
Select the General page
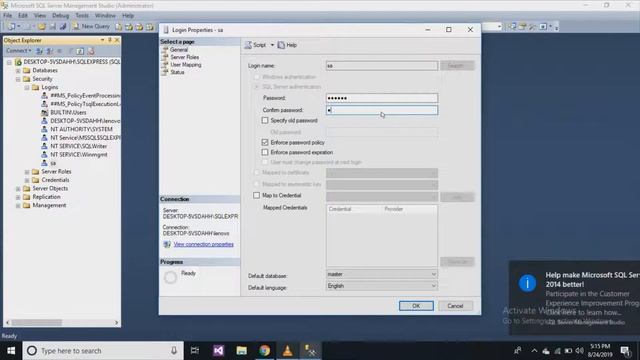pos(179,49)
